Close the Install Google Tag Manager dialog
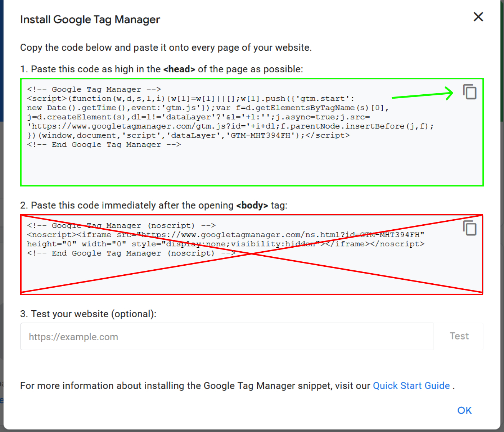This screenshot has width=504, height=432. pyautogui.click(x=478, y=17)
